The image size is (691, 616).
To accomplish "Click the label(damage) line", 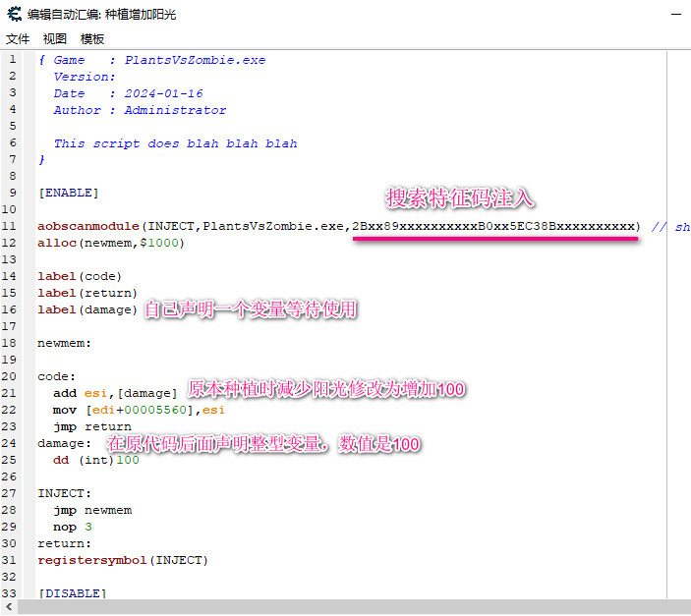I will (x=87, y=310).
